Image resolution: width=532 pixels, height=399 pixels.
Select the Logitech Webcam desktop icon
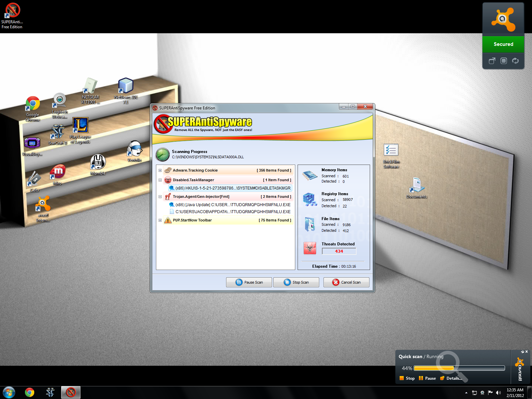click(x=60, y=105)
